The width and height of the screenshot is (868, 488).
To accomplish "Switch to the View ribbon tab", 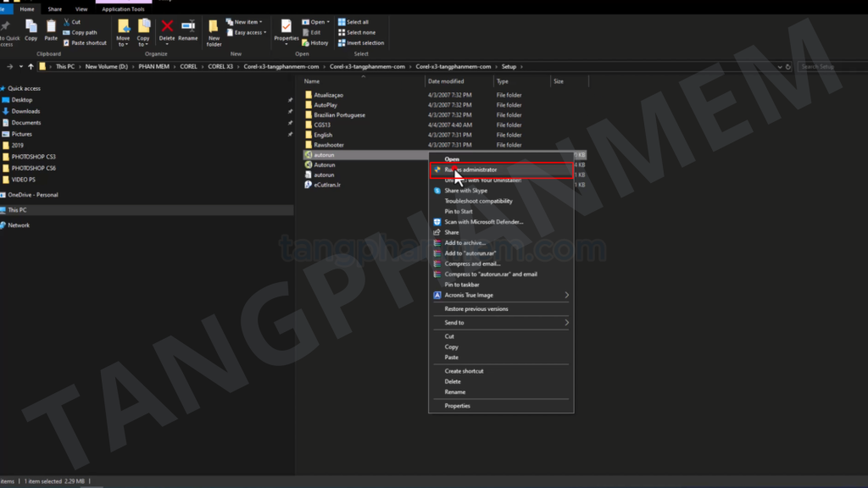I will [81, 9].
